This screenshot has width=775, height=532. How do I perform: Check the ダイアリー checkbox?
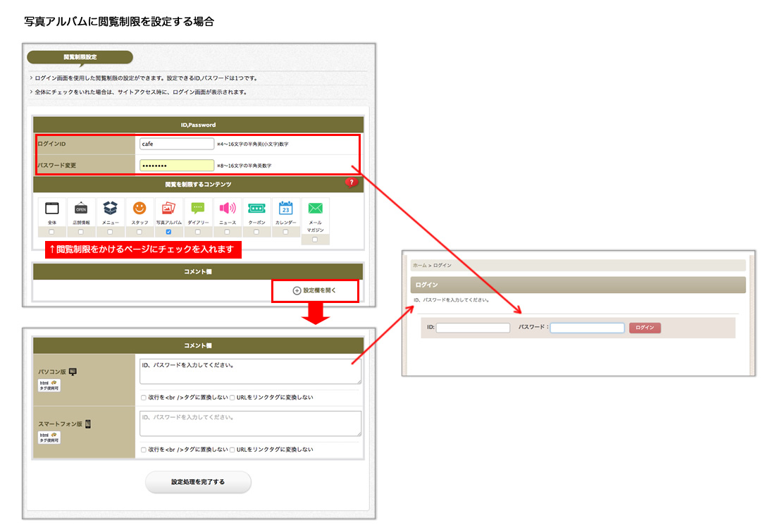(198, 232)
